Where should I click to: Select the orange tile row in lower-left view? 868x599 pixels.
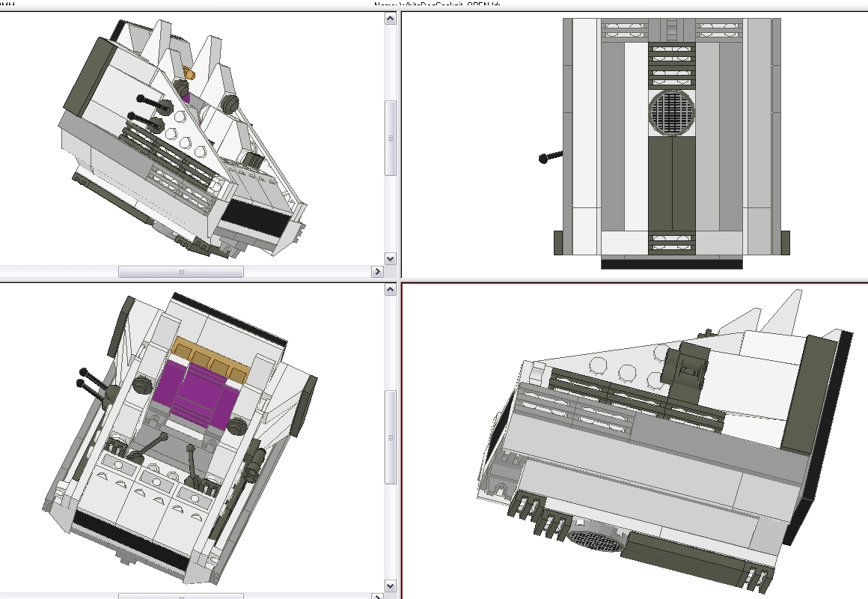[x=210, y=361]
